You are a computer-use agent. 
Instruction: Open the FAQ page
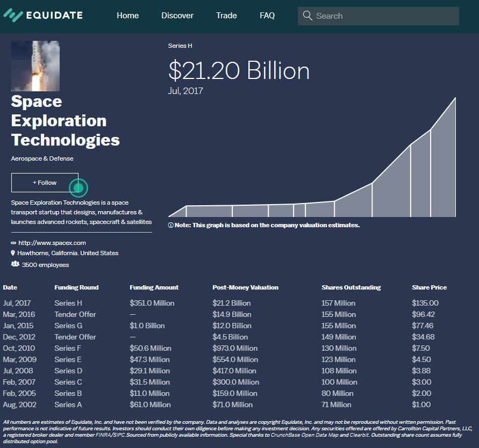267,16
